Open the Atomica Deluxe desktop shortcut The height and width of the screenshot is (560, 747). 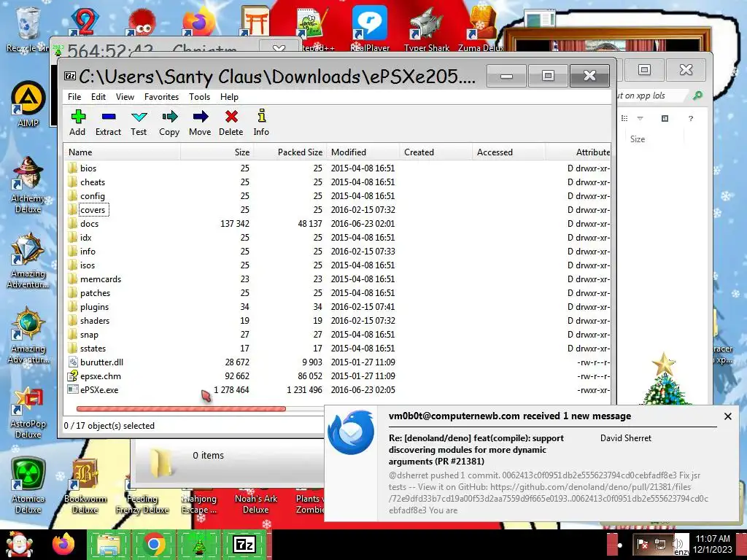click(28, 486)
